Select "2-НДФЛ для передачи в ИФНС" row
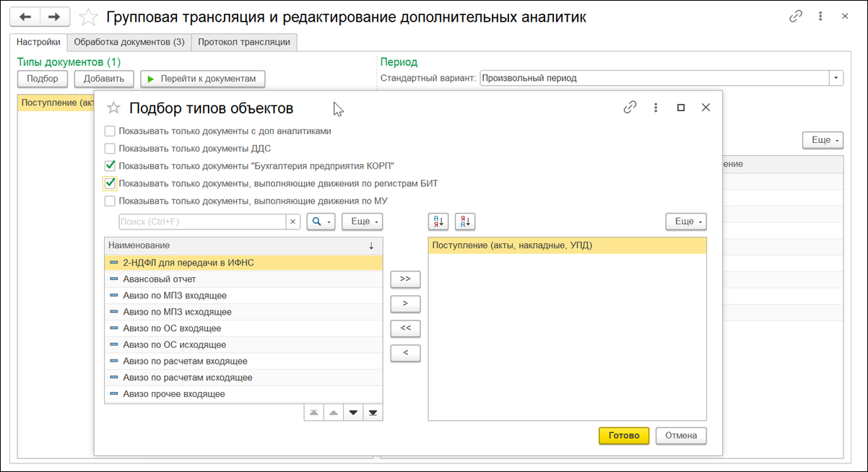 pyautogui.click(x=243, y=263)
